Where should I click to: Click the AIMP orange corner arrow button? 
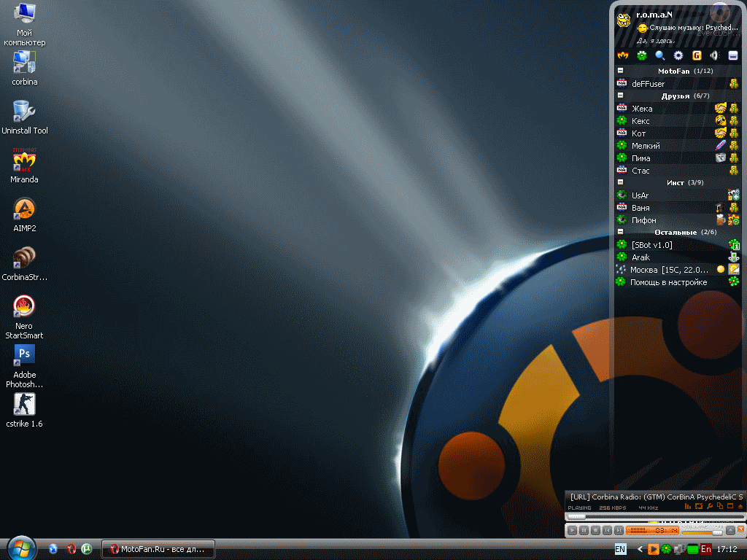pyautogui.click(x=741, y=529)
